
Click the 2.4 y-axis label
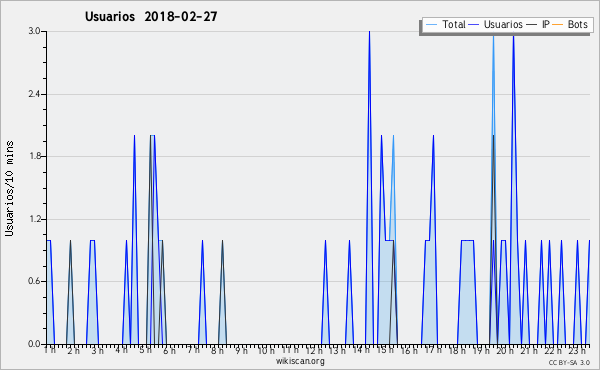[x=35, y=94]
